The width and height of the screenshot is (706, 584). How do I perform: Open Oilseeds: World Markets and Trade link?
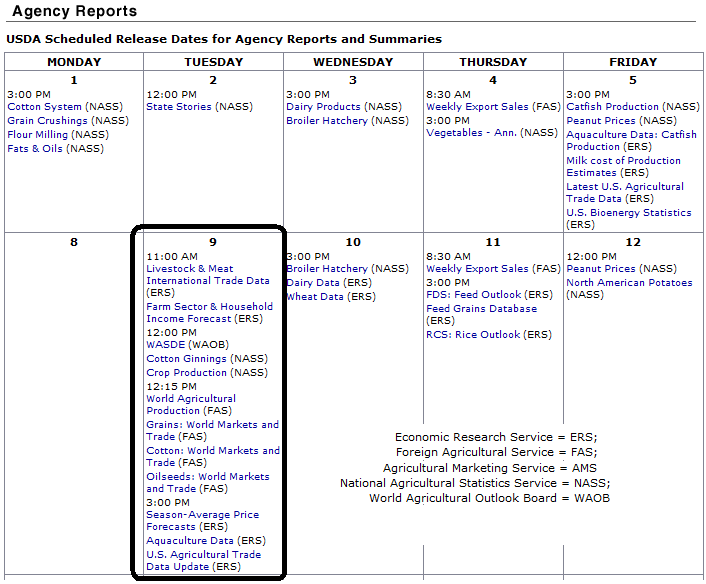pos(208,483)
